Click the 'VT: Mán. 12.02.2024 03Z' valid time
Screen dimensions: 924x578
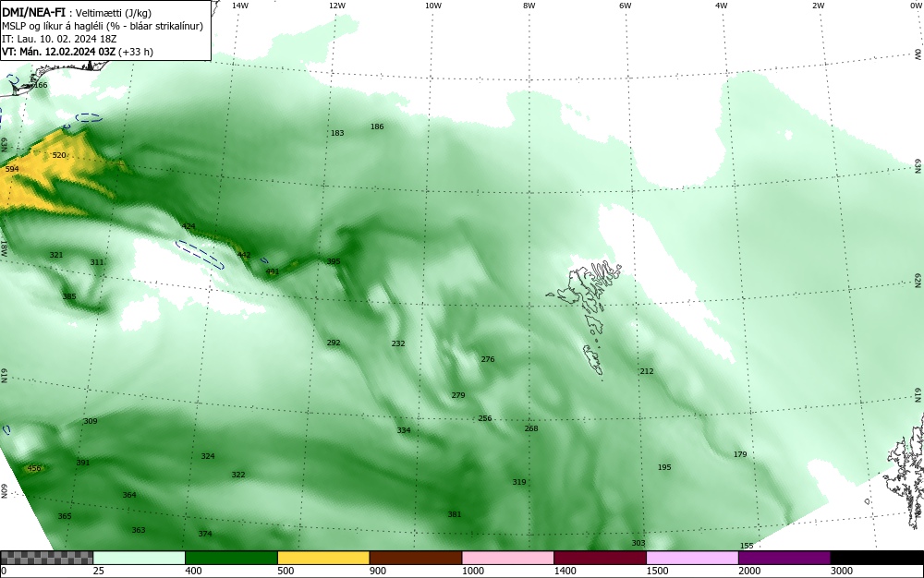click(x=78, y=52)
